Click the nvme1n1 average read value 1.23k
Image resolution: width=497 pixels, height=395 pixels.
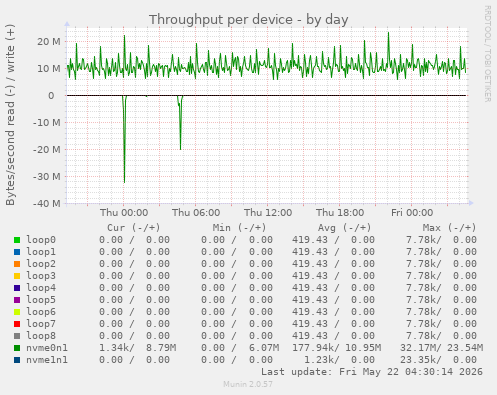tap(319, 360)
